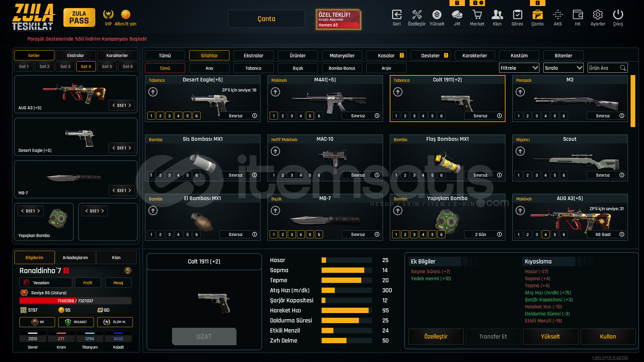The width and height of the screenshot is (644, 362).
Task: Open the Market cart icon
Action: 477,15
